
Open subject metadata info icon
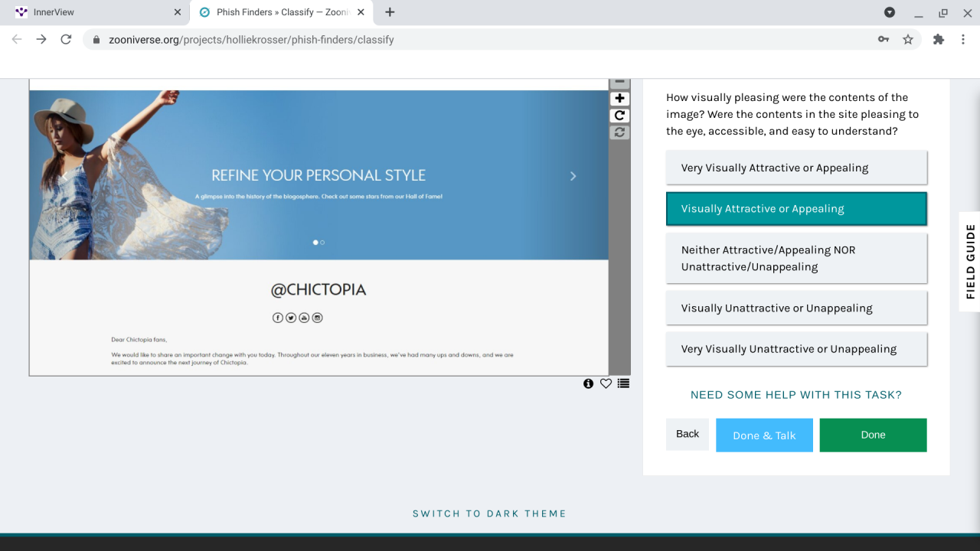point(588,383)
